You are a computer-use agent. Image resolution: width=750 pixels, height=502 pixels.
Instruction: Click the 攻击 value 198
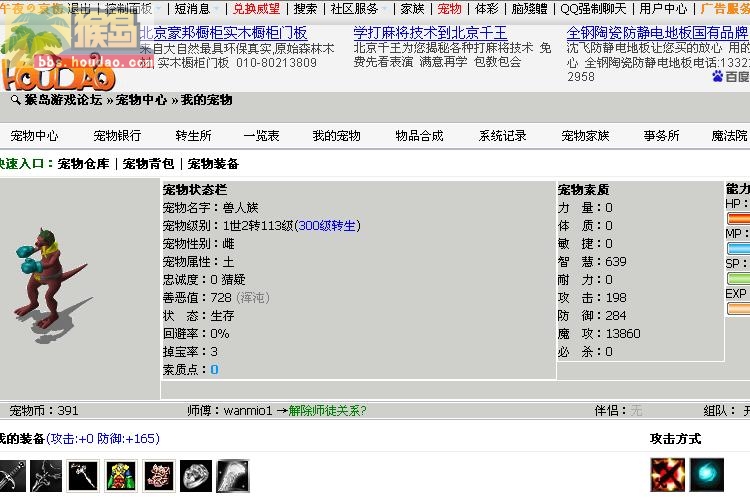click(616, 298)
